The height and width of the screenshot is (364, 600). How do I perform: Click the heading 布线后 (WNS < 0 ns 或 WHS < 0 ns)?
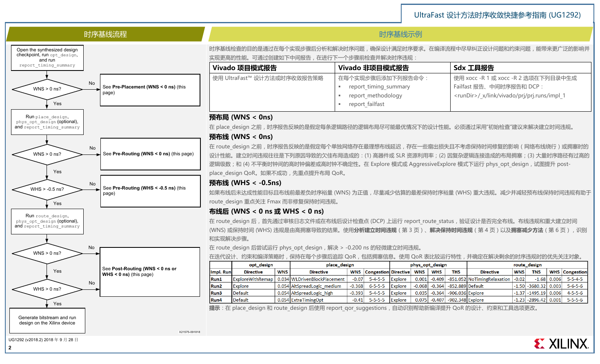[267, 212]
